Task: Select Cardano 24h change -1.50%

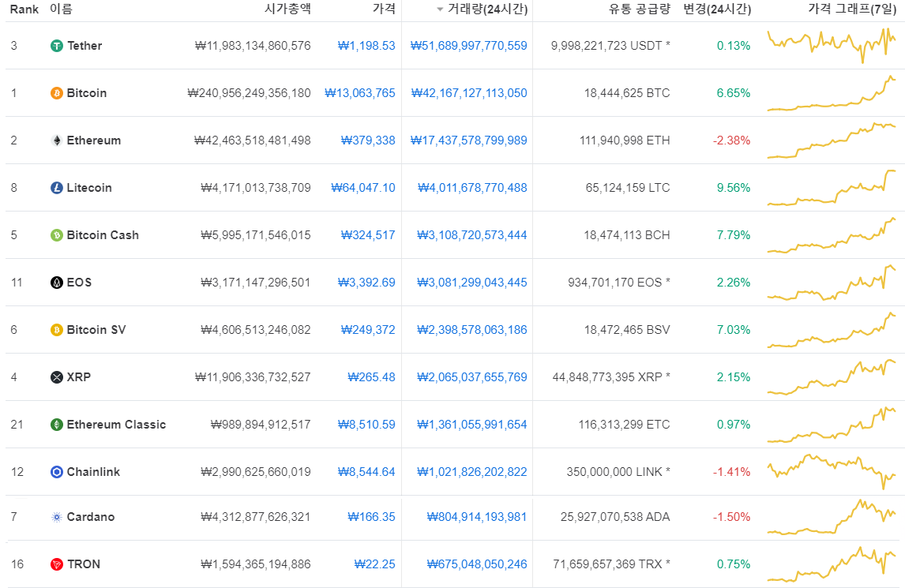Action: (x=731, y=517)
